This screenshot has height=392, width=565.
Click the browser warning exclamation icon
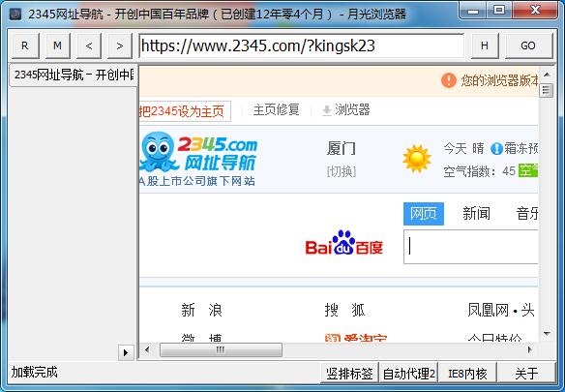click(x=449, y=80)
